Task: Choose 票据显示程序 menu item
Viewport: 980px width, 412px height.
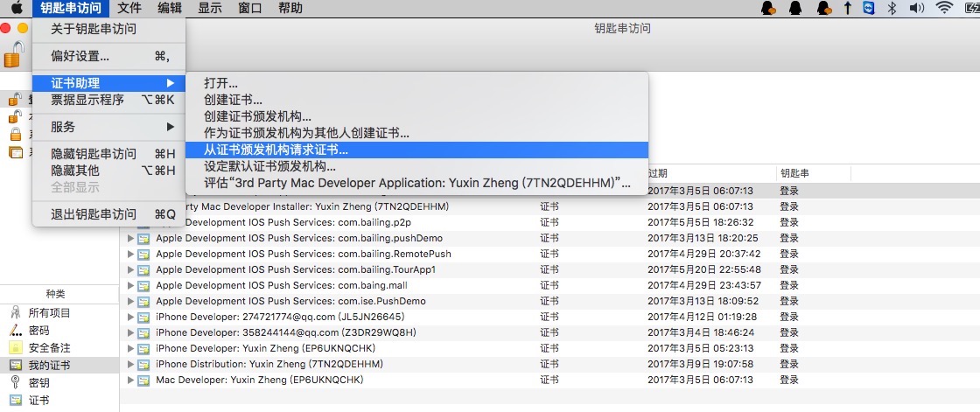Action: (x=108, y=100)
